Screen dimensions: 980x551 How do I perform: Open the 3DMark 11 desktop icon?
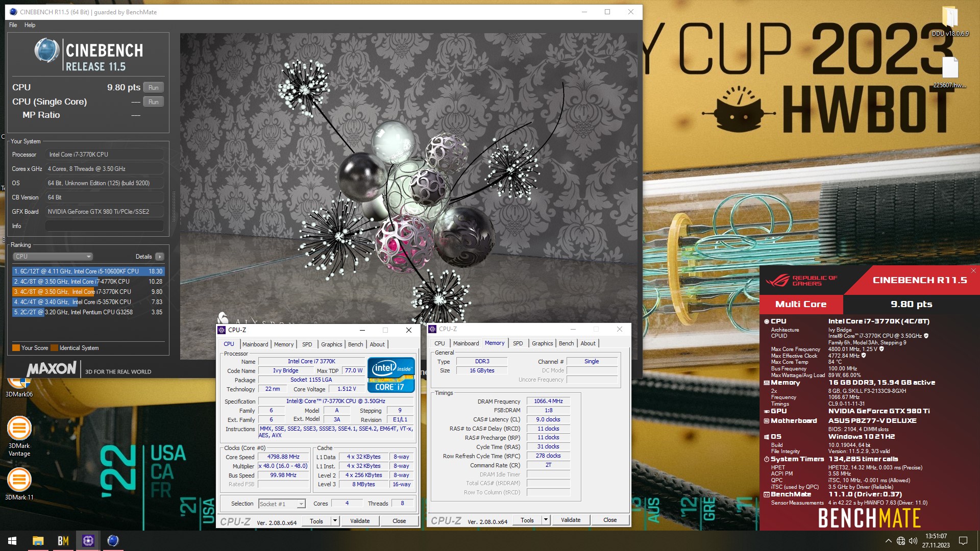(x=19, y=484)
